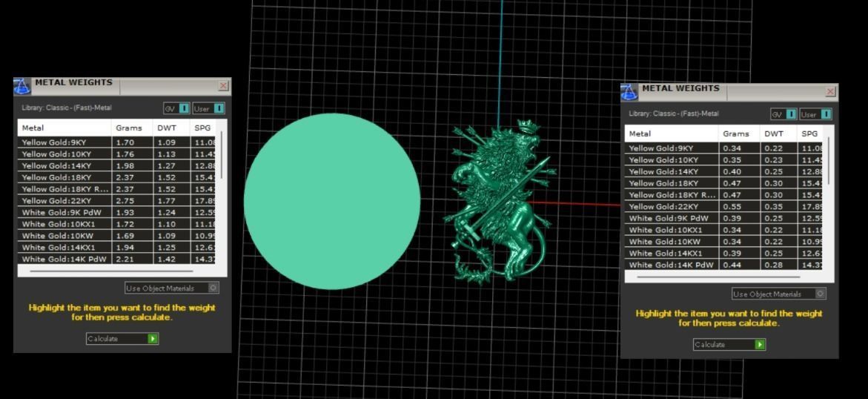868x399 pixels.
Task: Select the Yellow Gold:22KY row weighing 0.55 grams
Action: click(724, 206)
